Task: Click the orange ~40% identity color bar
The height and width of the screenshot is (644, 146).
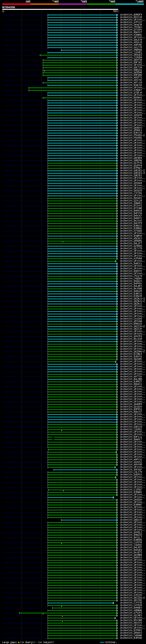Action: (45, 4)
